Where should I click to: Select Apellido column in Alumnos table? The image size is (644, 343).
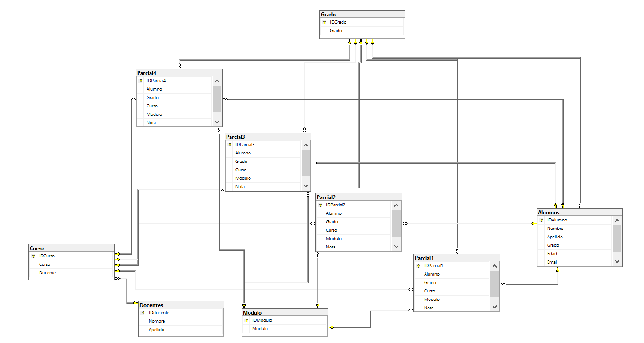575,237
